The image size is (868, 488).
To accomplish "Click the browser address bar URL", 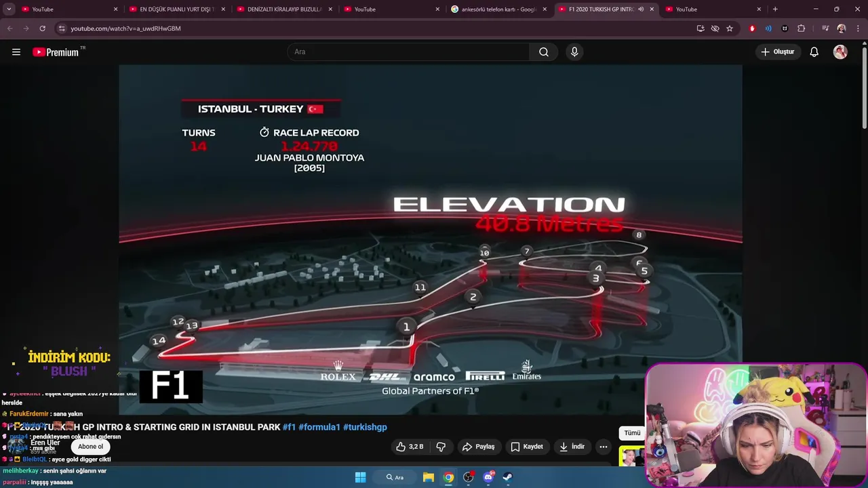I will (x=125, y=28).
